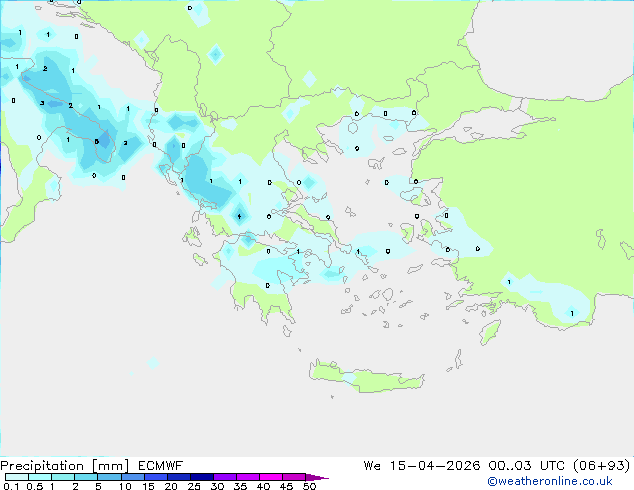Select the 5–10 mm legend color box

(109, 477)
